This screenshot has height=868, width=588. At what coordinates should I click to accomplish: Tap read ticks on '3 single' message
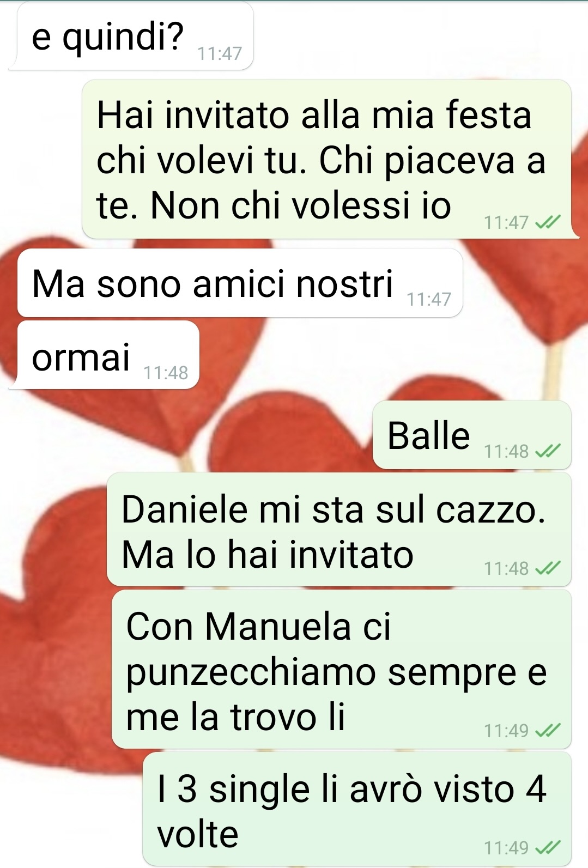(x=547, y=847)
